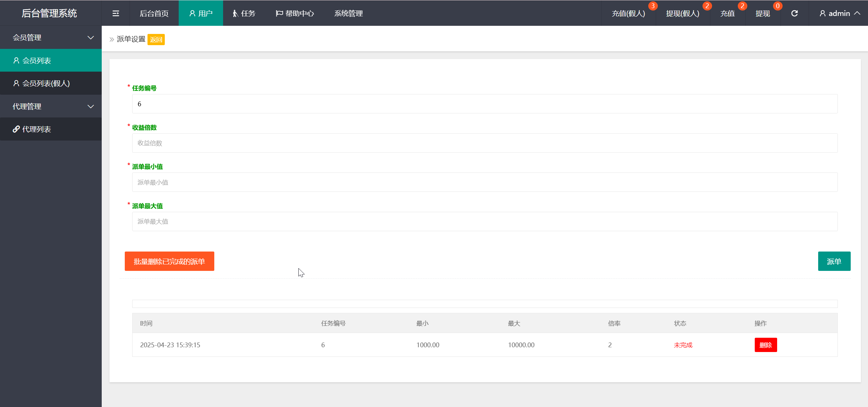Open 提现 item with badge 0
This screenshot has width=868, height=407.
pyautogui.click(x=763, y=13)
